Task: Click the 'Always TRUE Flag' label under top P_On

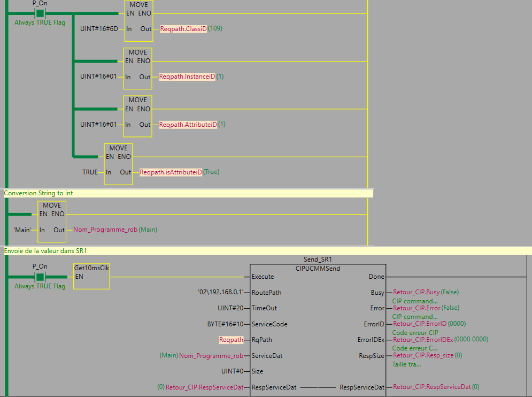Action: (x=40, y=22)
